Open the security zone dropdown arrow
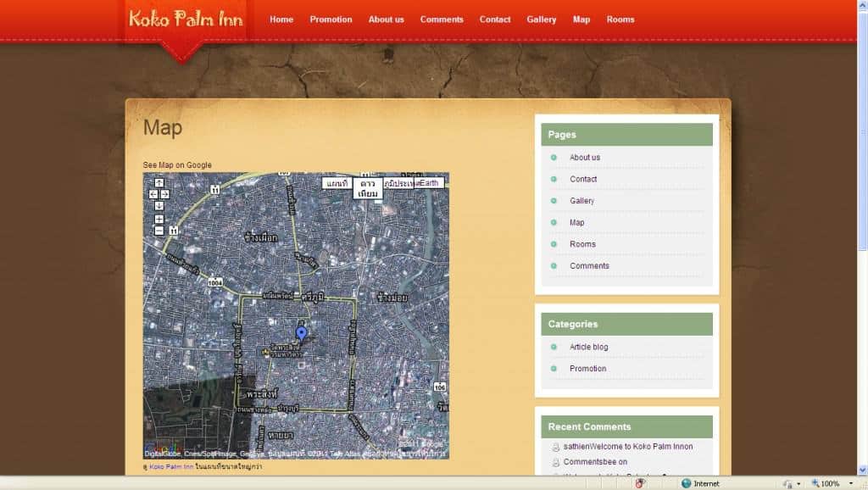 [x=798, y=483]
